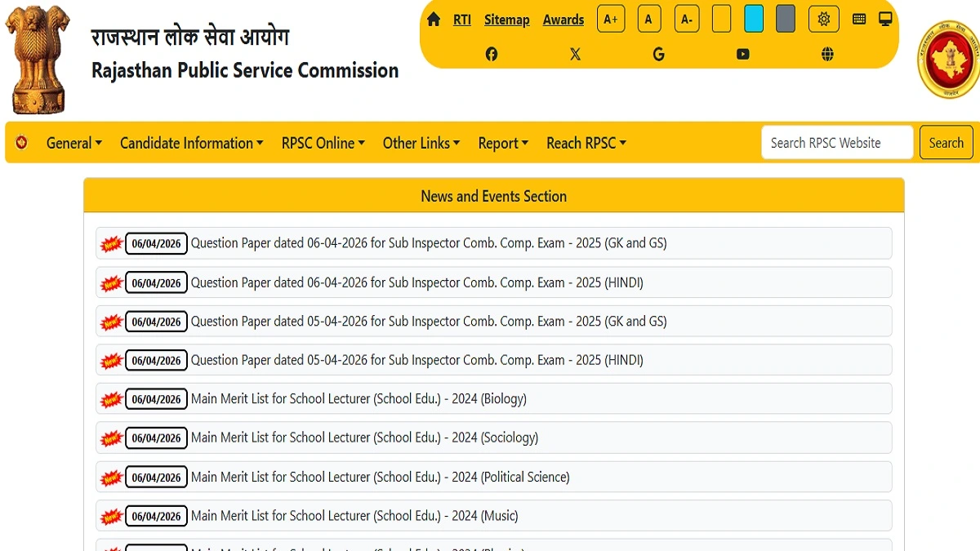Toggle the virtual keyboard icon
Image resolution: width=980 pixels, height=551 pixels.
(858, 18)
